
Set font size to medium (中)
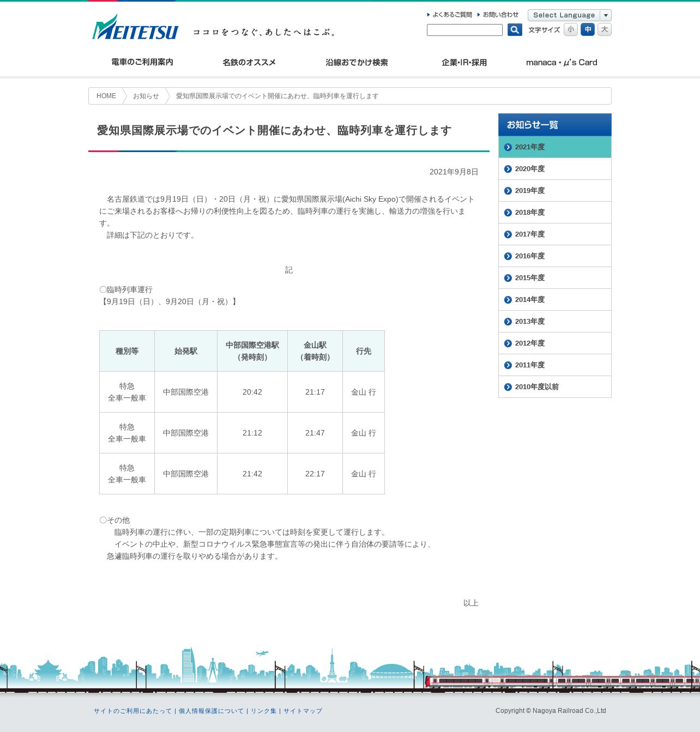(x=588, y=29)
